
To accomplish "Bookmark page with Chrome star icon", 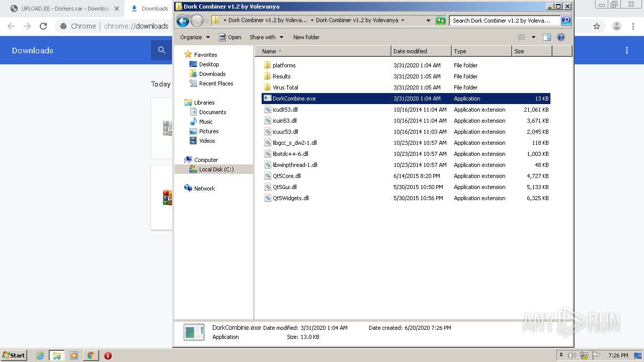I will (597, 26).
